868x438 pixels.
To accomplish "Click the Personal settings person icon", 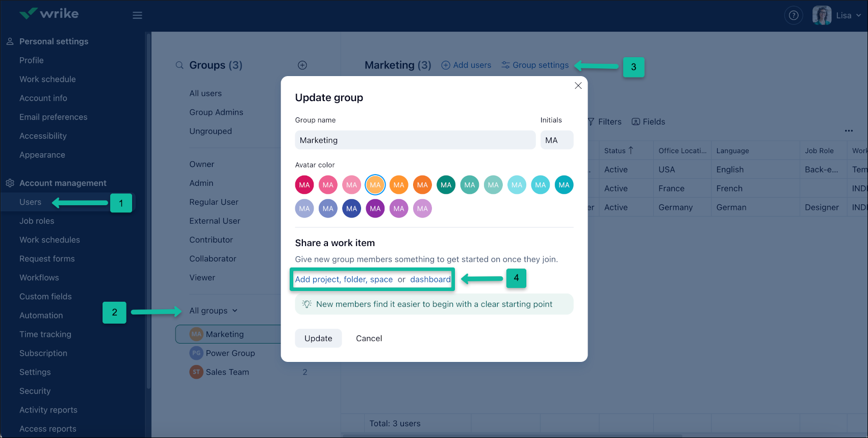I will point(10,41).
